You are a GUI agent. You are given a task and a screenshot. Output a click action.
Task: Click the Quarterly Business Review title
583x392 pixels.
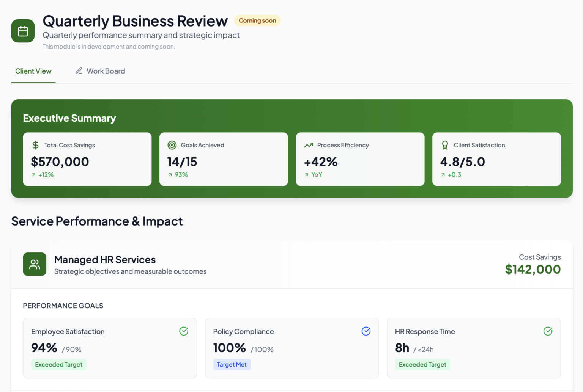135,21
